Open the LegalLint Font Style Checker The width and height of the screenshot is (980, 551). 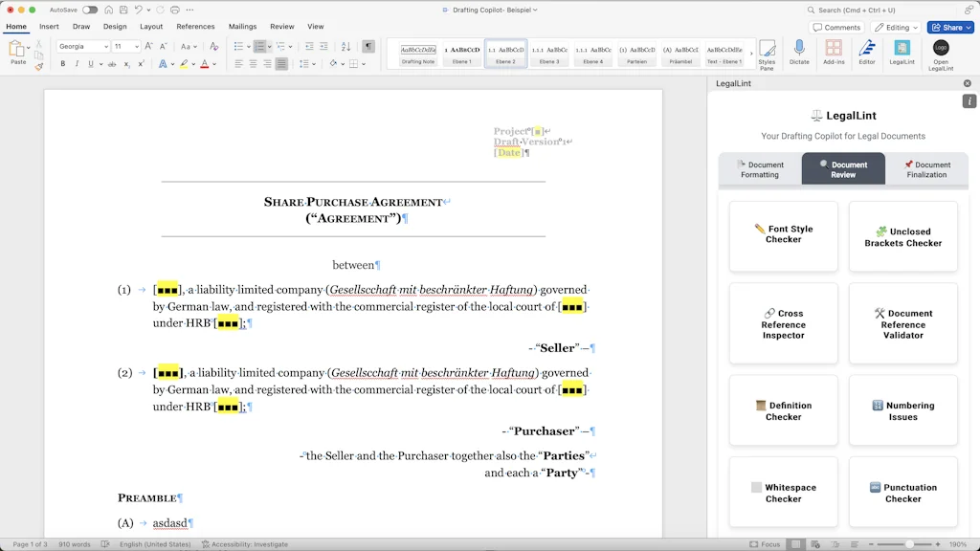[x=783, y=235]
